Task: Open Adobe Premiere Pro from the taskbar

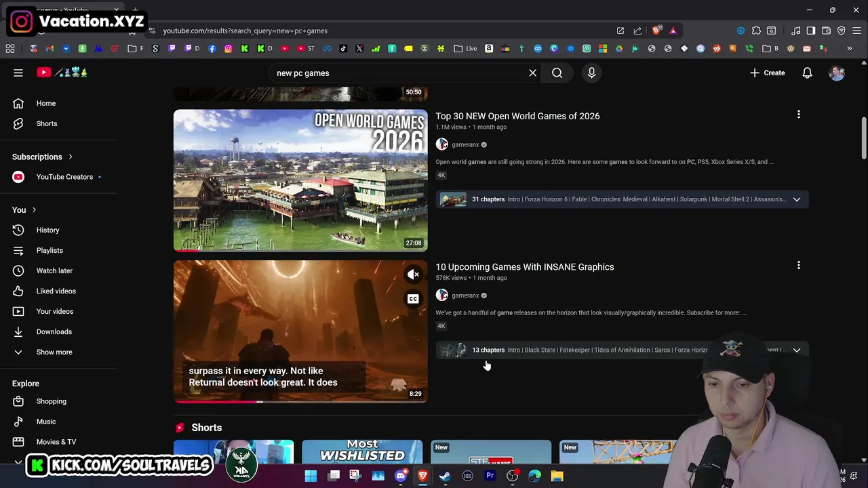Action: click(x=490, y=476)
